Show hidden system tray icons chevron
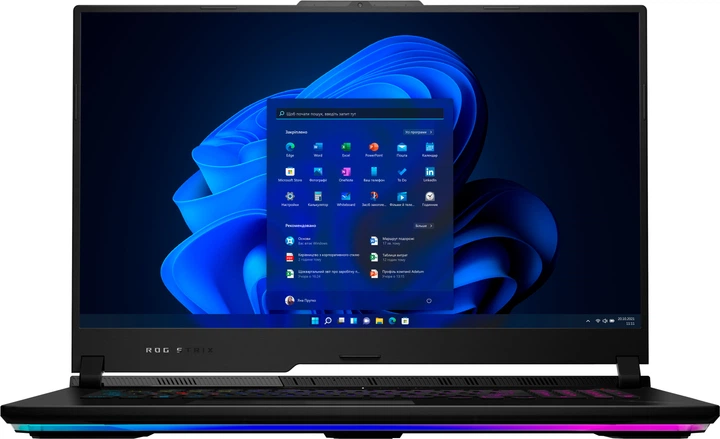Screen dimensions: 720x439 tap(588, 321)
